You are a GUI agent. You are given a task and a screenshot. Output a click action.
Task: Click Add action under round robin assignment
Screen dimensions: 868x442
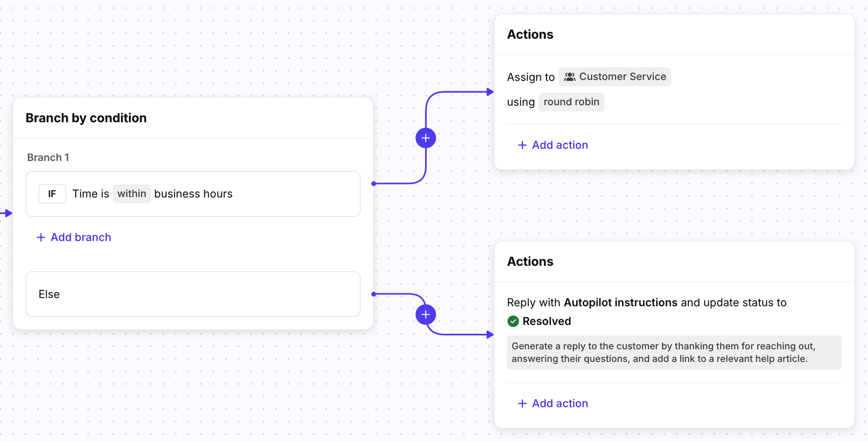click(x=560, y=145)
